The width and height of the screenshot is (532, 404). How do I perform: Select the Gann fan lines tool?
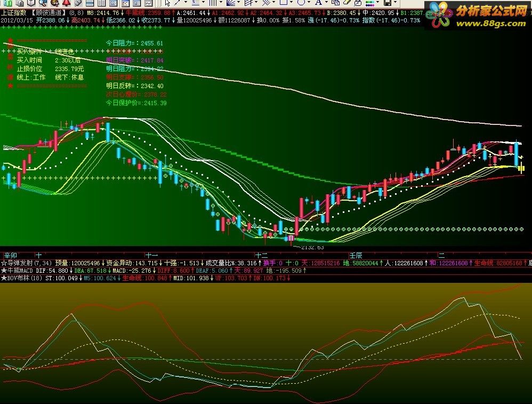(231, 3)
